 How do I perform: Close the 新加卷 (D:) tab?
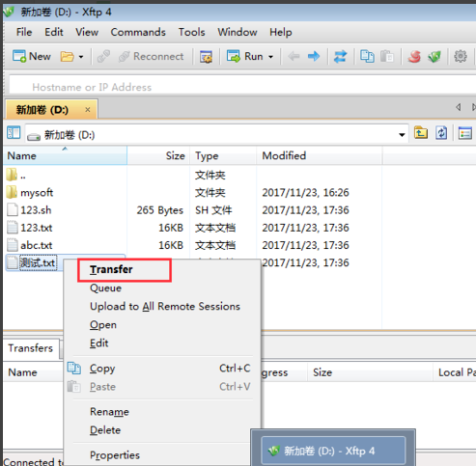(88, 110)
